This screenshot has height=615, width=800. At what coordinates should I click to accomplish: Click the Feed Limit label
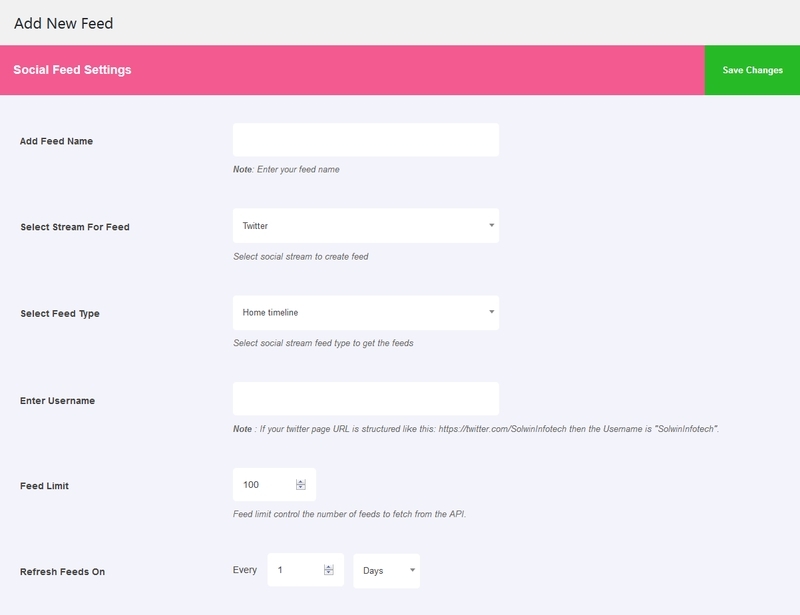click(44, 486)
